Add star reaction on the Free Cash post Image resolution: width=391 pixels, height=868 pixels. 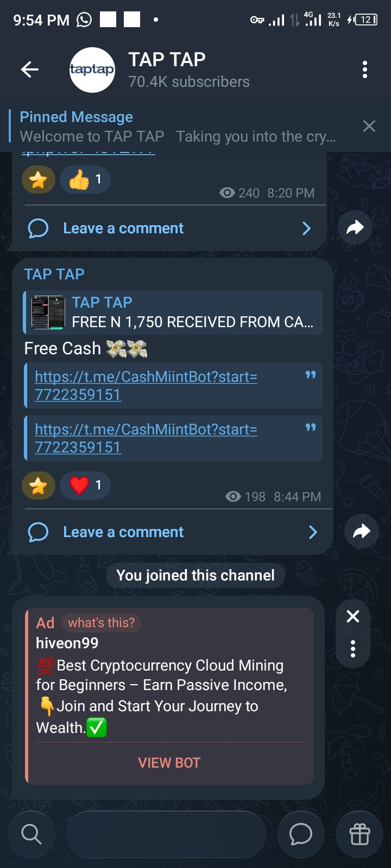click(x=39, y=485)
